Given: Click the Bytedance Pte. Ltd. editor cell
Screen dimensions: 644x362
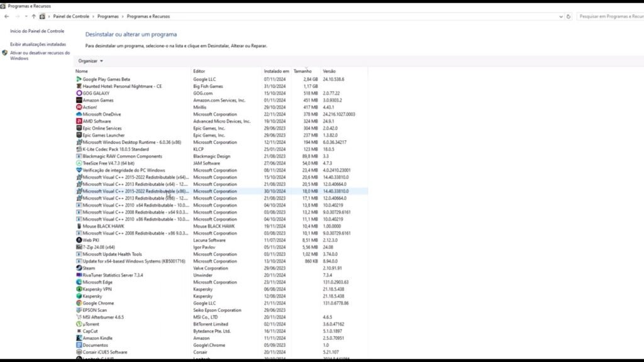Looking at the screenshot, I should tap(212, 331).
